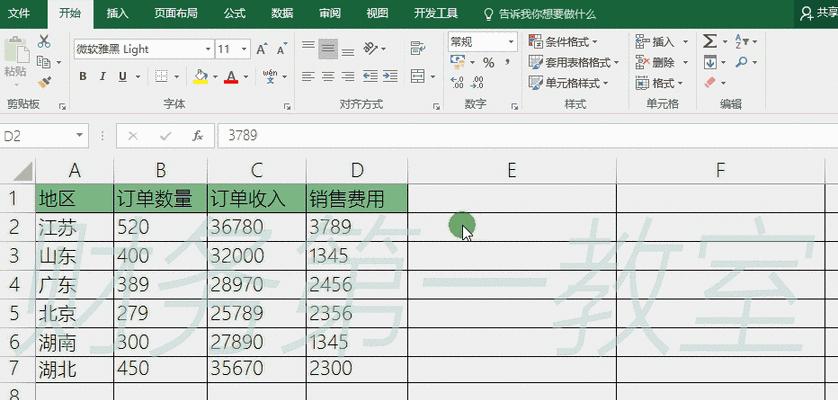
Task: Click the accounting number format icon
Action: [x=457, y=62]
